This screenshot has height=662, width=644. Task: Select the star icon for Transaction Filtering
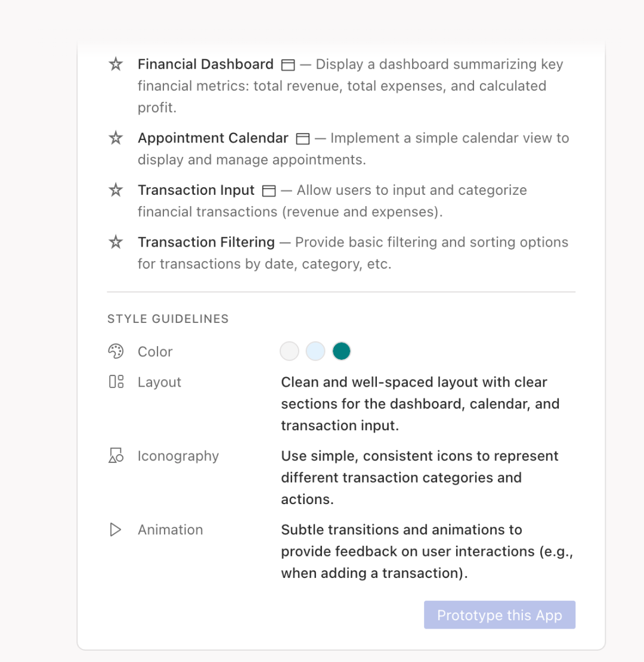115,242
